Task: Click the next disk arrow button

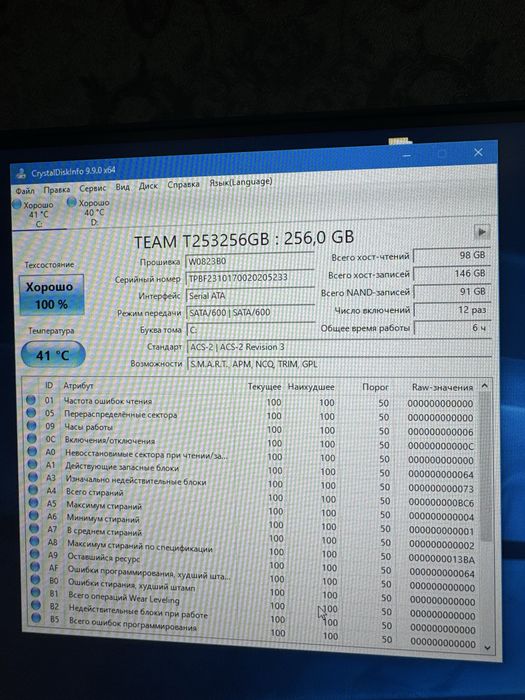Action: 482,232
